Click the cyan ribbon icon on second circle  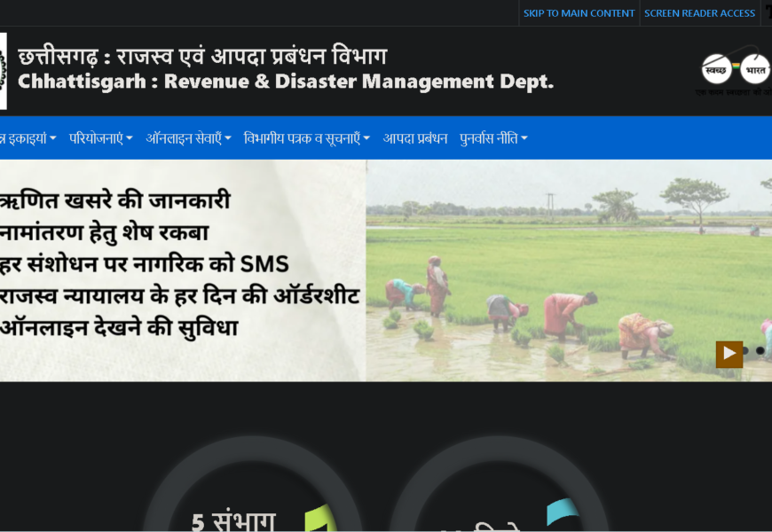[561, 512]
